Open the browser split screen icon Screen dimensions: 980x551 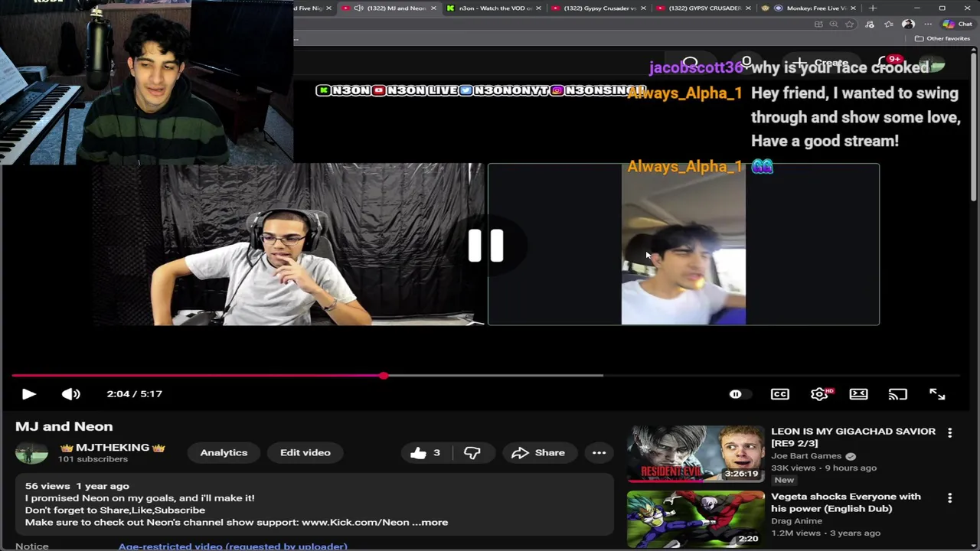pos(818,24)
